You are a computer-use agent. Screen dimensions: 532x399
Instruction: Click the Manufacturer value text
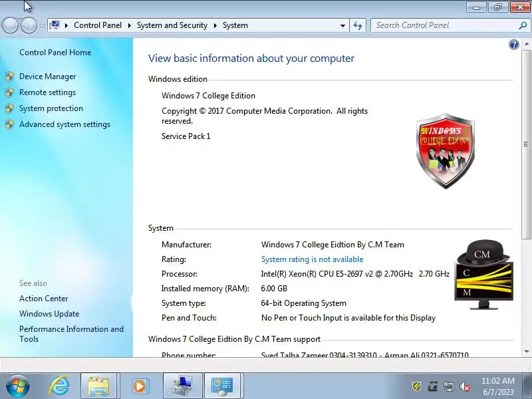pos(332,245)
